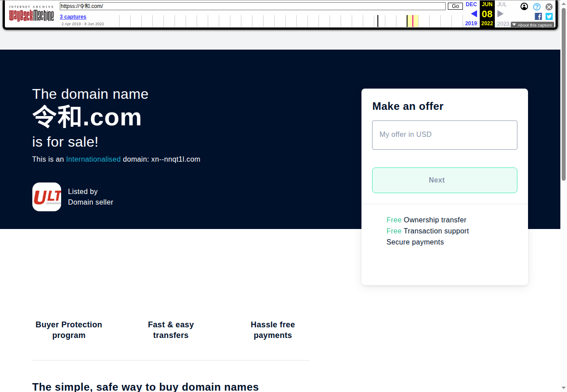Jump to DEC 2019 capture
The image size is (567, 392).
471,4
